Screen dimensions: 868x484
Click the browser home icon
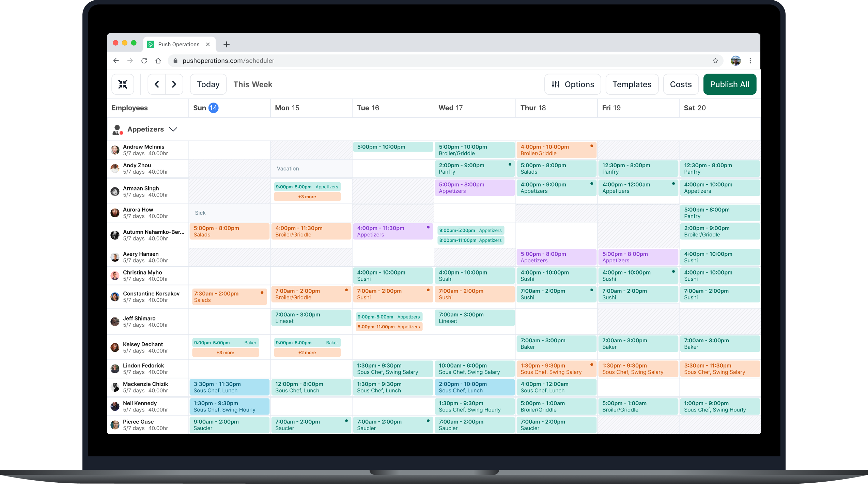point(158,61)
